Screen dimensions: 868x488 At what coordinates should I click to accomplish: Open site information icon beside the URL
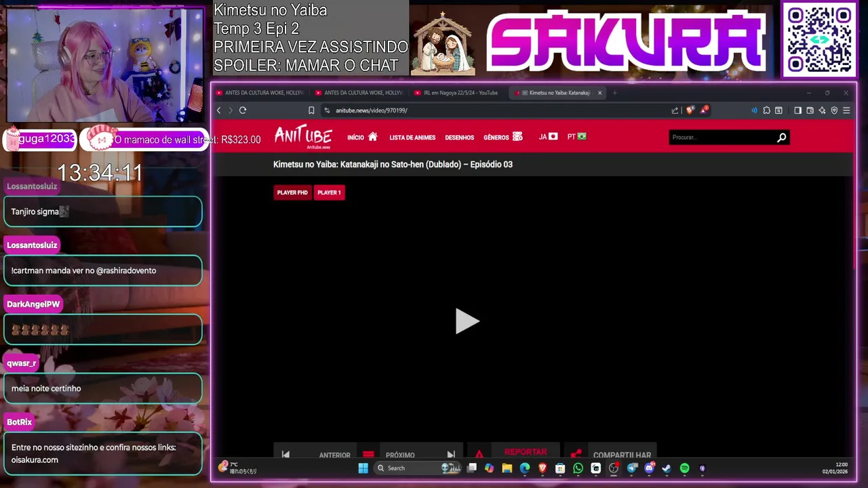(x=327, y=110)
